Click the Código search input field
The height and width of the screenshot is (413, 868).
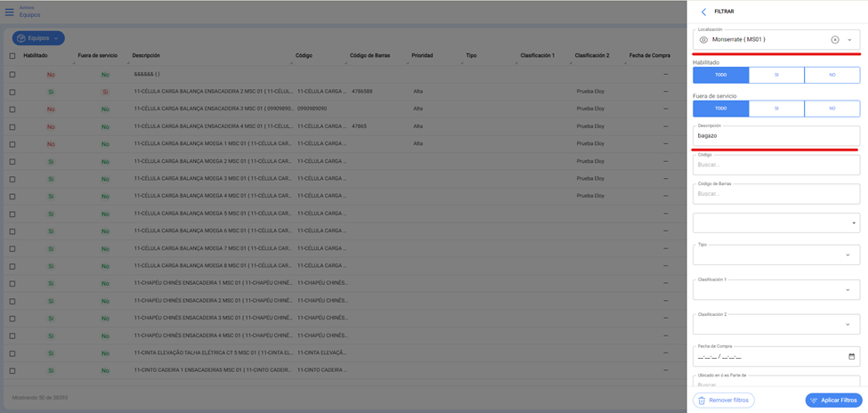point(775,165)
